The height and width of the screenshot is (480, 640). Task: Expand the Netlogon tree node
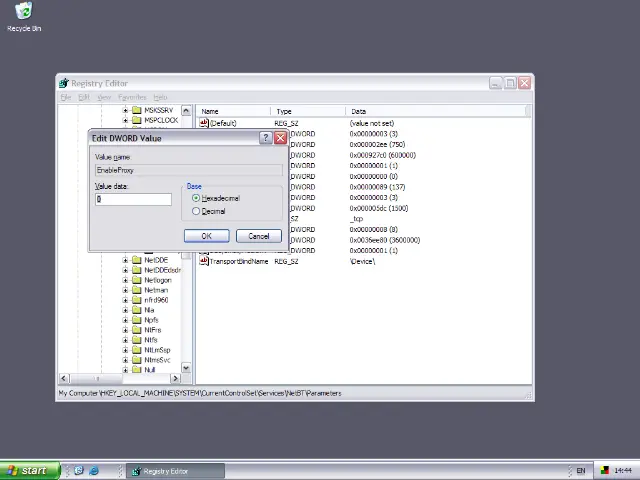coord(125,280)
